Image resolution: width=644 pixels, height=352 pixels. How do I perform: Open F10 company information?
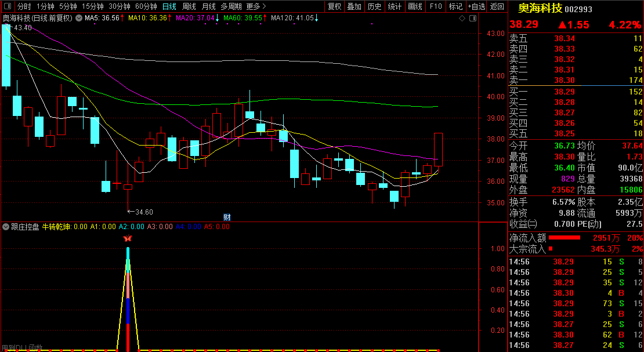tap(436, 6)
